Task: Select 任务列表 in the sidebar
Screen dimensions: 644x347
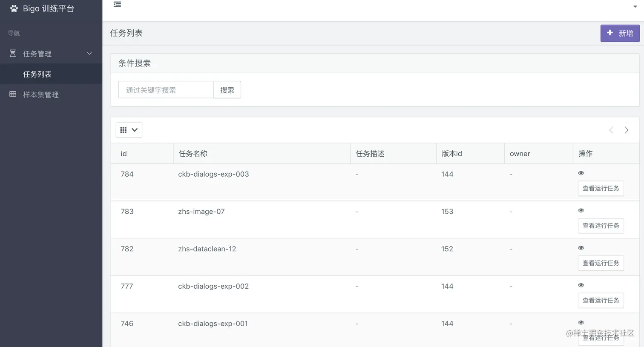Action: (x=37, y=74)
